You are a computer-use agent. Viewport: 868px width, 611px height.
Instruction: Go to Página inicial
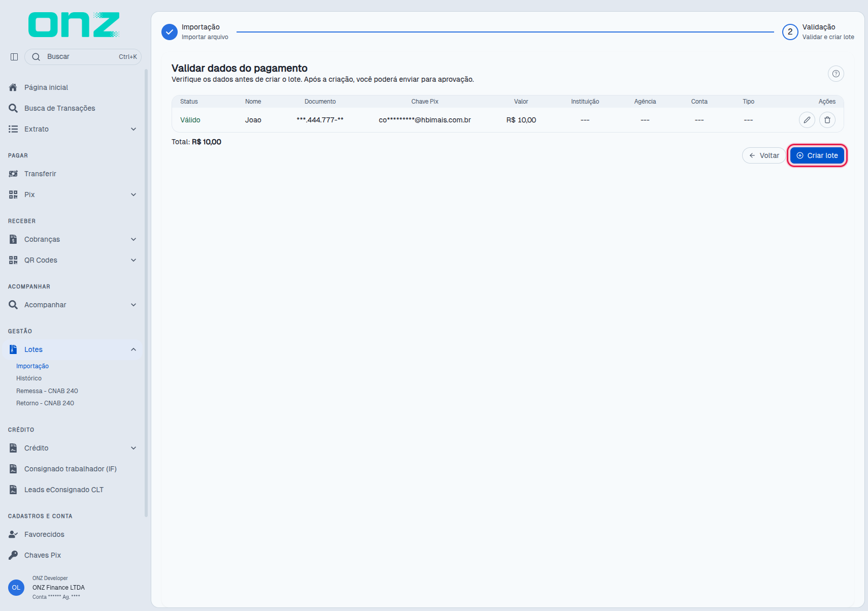click(x=46, y=87)
